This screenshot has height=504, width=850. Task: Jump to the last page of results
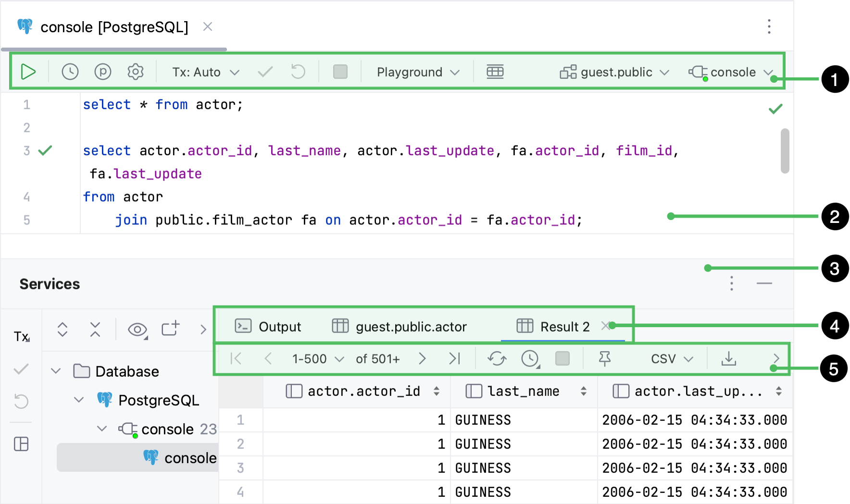coord(453,358)
